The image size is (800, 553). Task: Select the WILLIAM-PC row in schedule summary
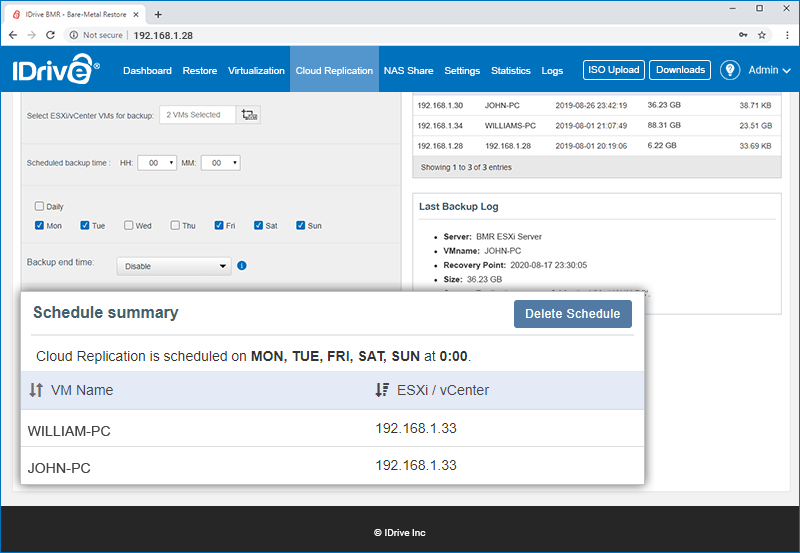click(332, 429)
